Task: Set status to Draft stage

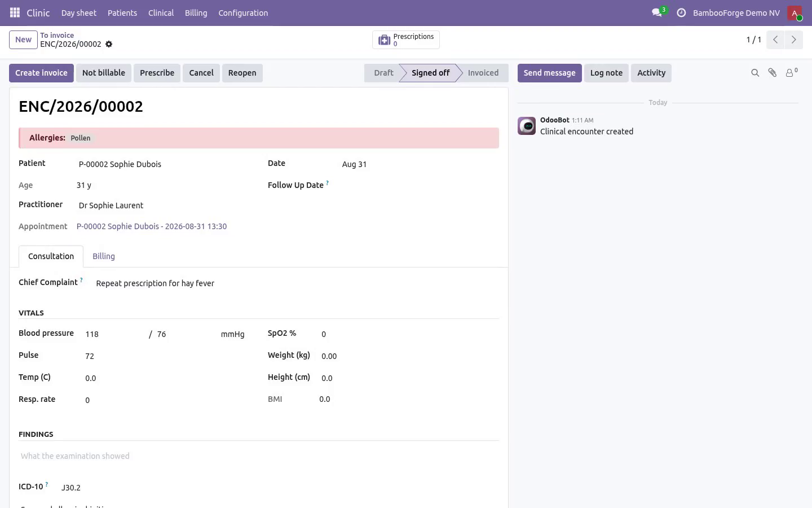Action: (383, 73)
